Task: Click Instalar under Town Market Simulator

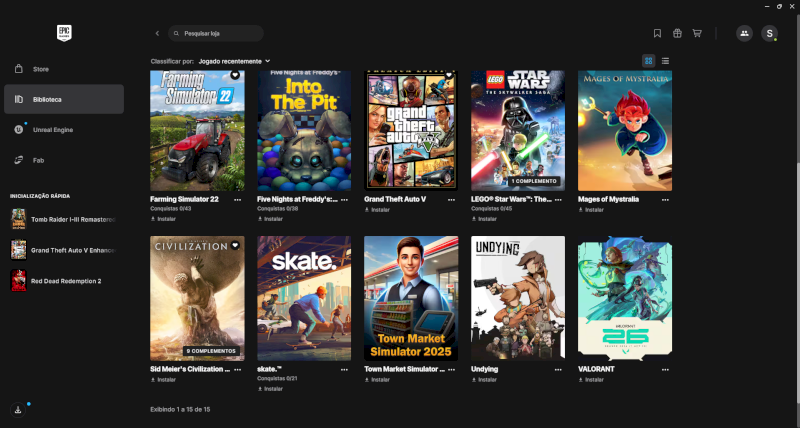Action: [x=377, y=380]
